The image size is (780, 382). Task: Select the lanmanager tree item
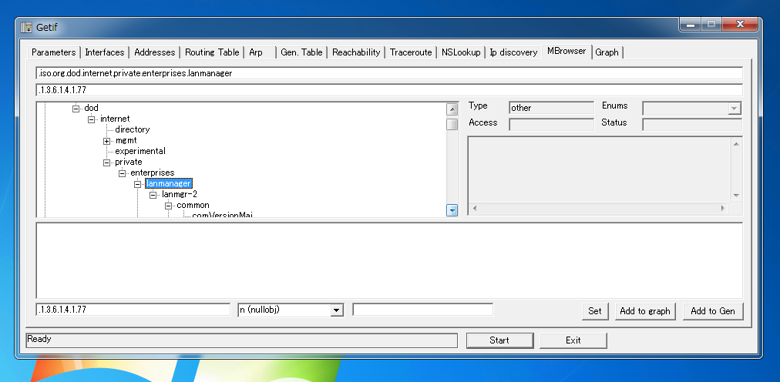coord(169,184)
